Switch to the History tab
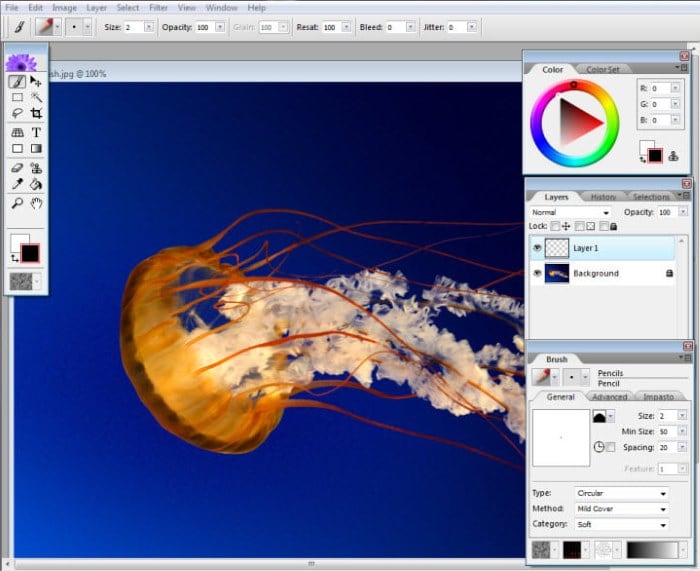This screenshot has width=700, height=571. [603, 197]
